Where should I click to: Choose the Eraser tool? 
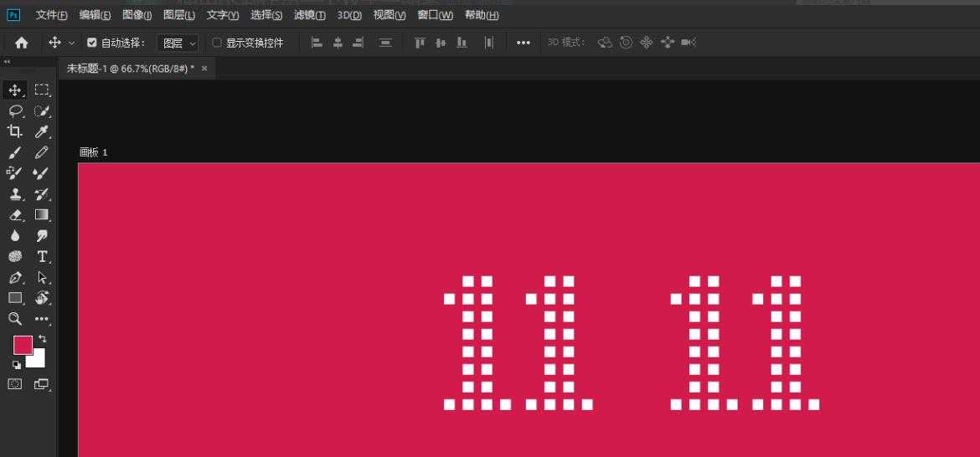coord(15,215)
